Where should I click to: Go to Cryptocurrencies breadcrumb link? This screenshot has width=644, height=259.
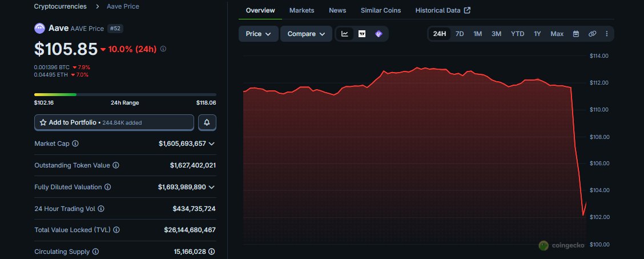pos(61,6)
